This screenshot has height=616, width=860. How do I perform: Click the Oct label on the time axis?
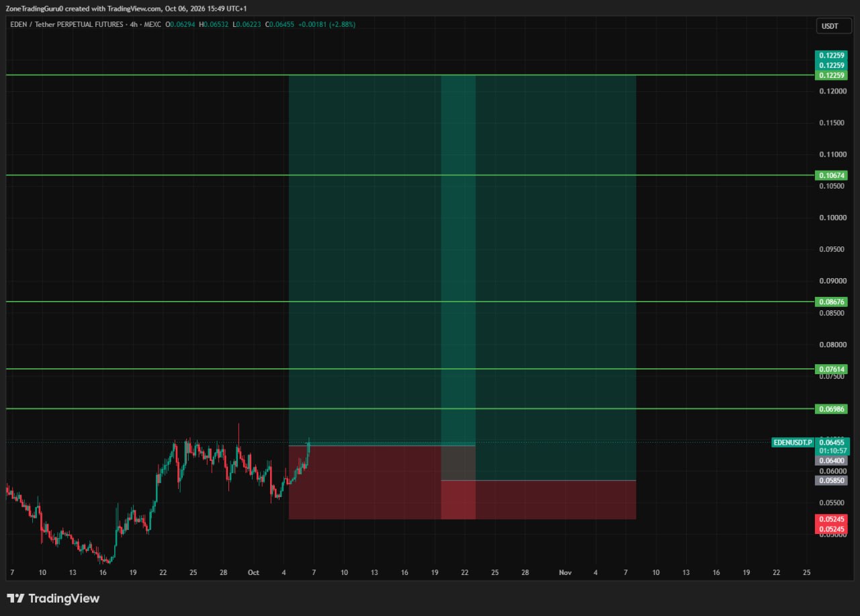[x=253, y=572]
